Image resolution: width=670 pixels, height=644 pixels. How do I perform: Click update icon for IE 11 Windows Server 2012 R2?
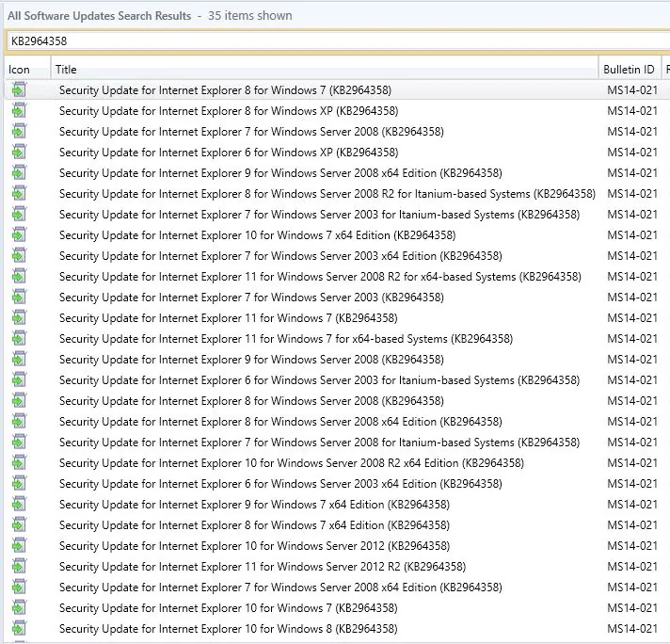(x=19, y=566)
